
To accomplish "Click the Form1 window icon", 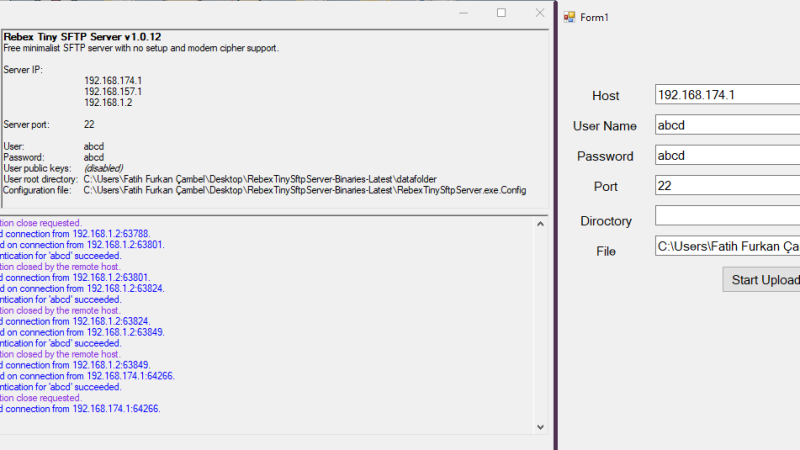I will 569,17.
